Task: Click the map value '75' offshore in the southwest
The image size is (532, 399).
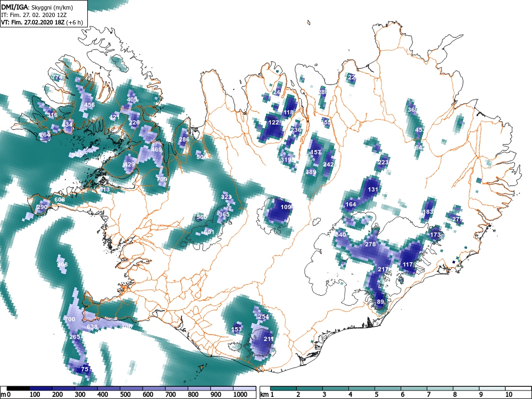Action: [x=85, y=369]
